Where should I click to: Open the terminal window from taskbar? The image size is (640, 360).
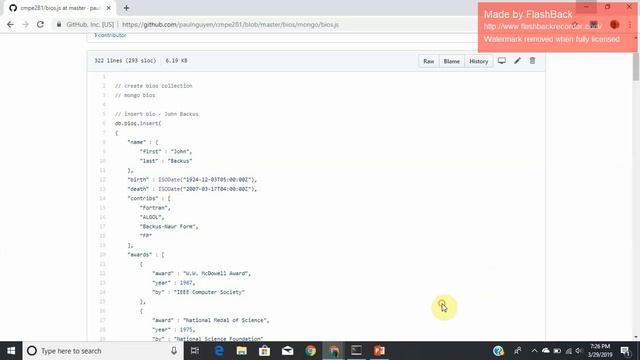click(356, 351)
